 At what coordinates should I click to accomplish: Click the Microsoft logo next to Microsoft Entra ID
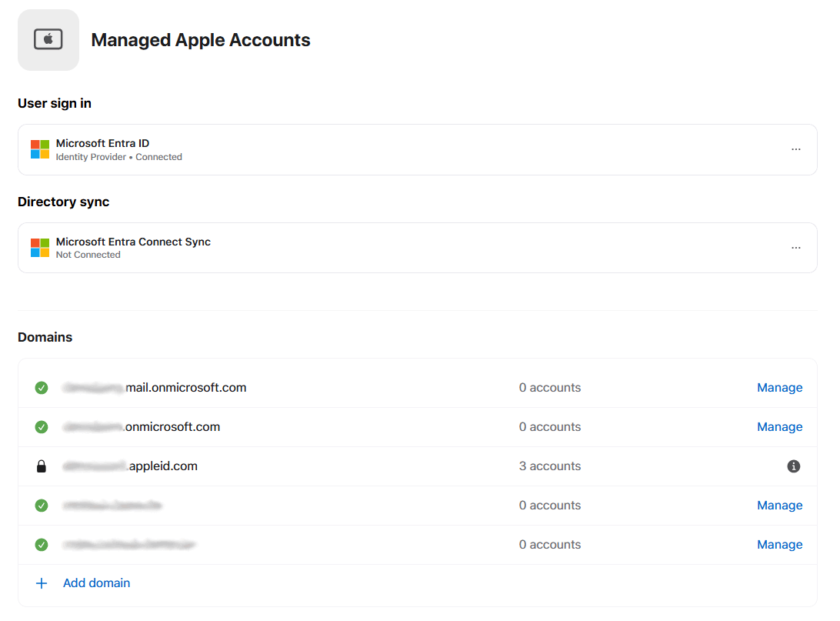coord(40,149)
